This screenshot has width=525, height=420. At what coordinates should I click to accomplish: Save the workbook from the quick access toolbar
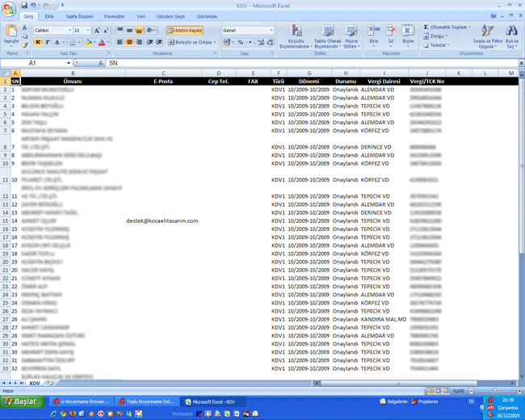24,6
